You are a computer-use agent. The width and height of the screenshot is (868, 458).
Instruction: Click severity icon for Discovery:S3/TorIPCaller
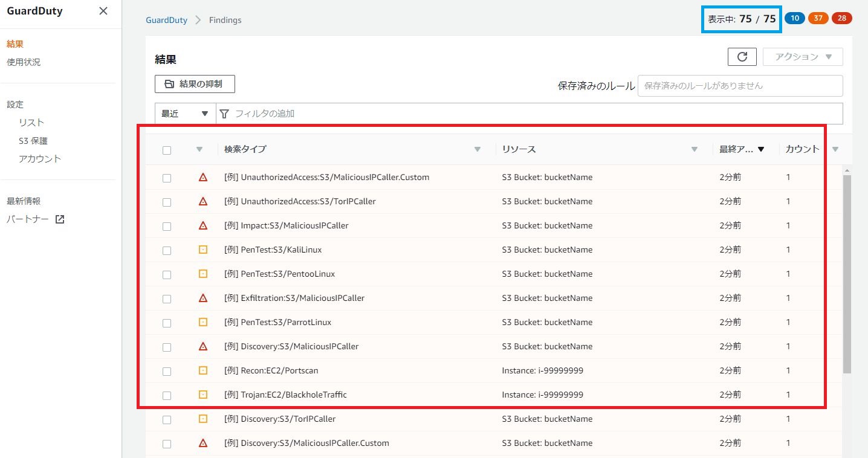[x=203, y=419]
